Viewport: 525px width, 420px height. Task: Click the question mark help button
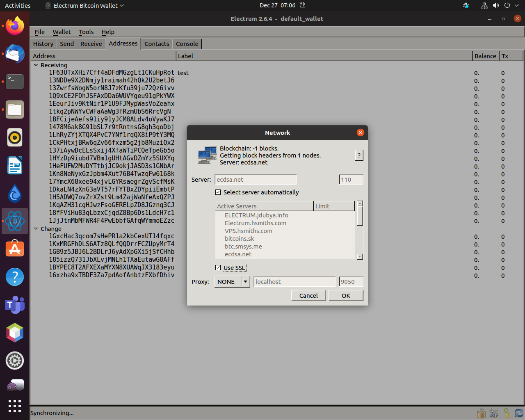(359, 155)
